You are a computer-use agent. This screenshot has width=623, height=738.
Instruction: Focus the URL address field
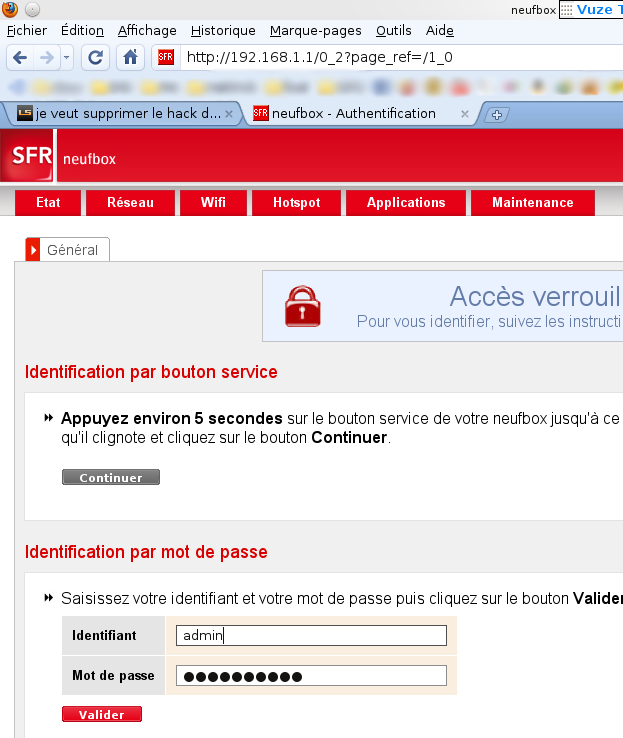tap(402, 57)
